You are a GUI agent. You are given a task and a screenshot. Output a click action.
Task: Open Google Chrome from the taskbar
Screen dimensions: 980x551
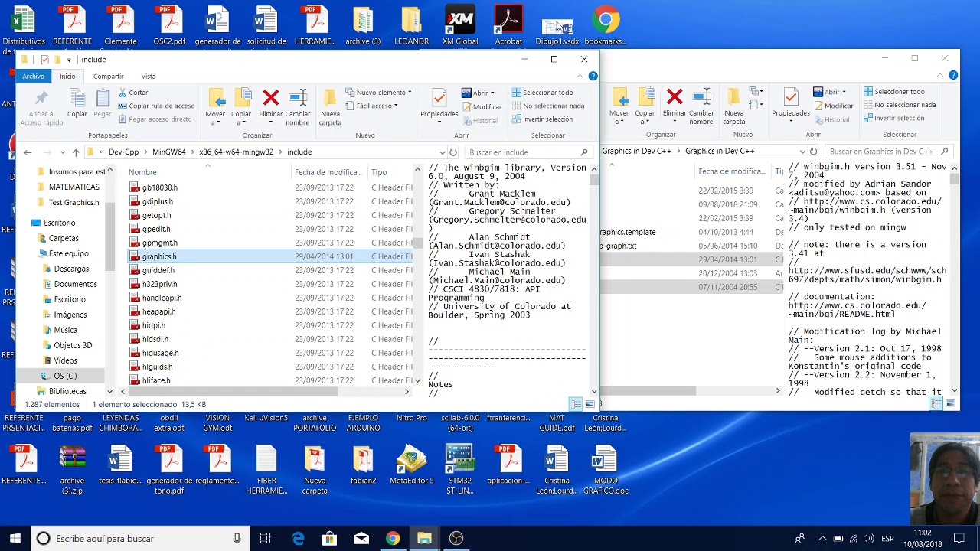392,539
